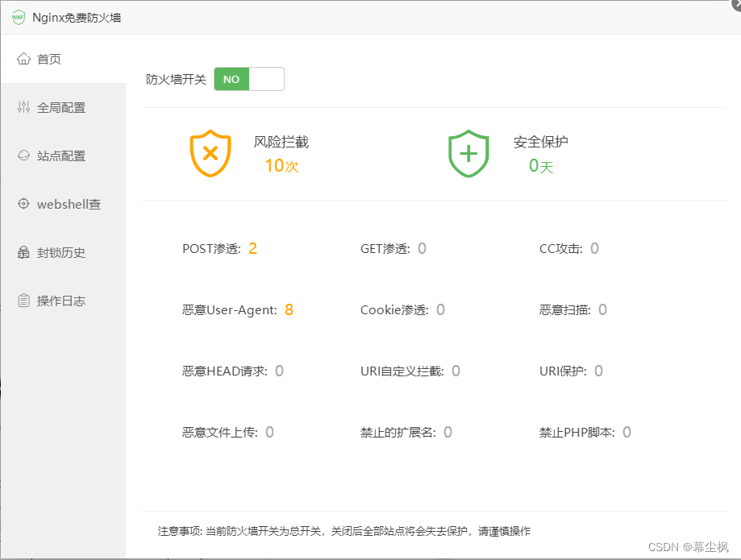Click the WAF shield logo in the header

[18, 16]
